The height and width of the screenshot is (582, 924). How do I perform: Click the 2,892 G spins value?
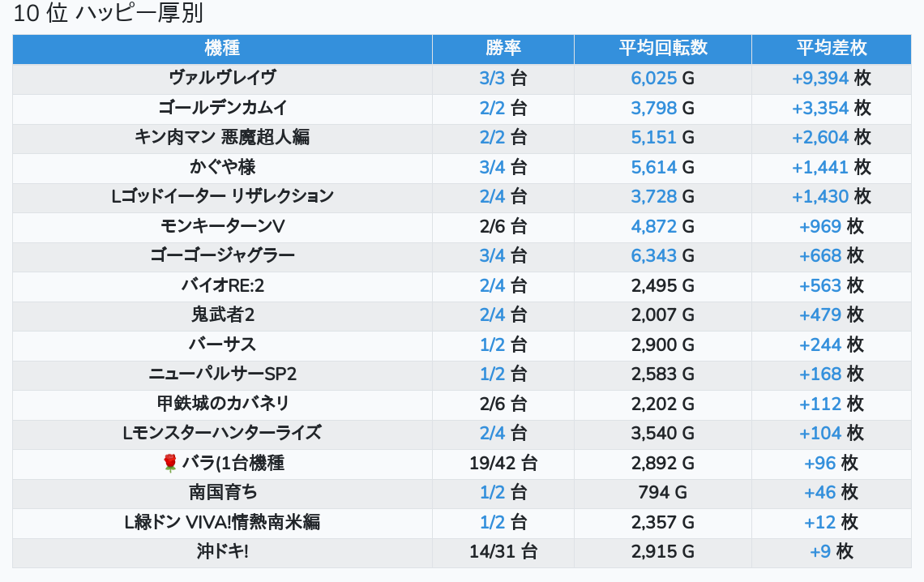click(x=663, y=463)
